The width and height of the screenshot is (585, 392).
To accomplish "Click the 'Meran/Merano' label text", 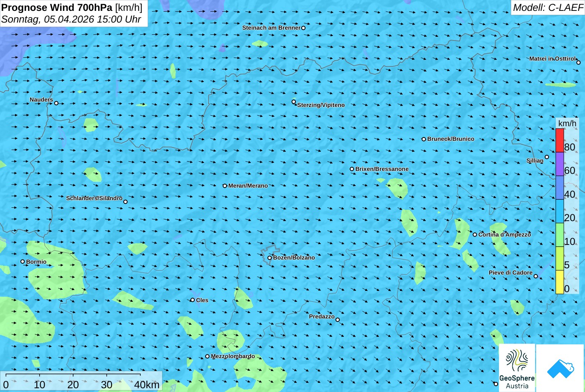I will coord(248,186).
